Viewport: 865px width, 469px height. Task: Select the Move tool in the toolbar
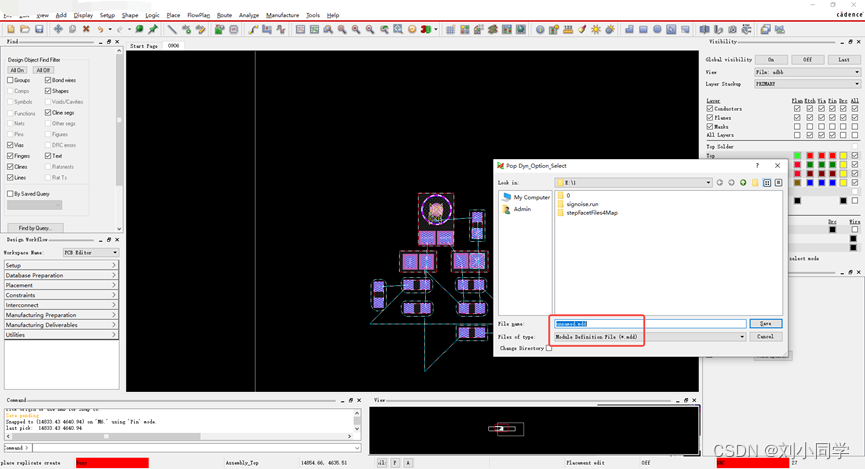(58, 30)
